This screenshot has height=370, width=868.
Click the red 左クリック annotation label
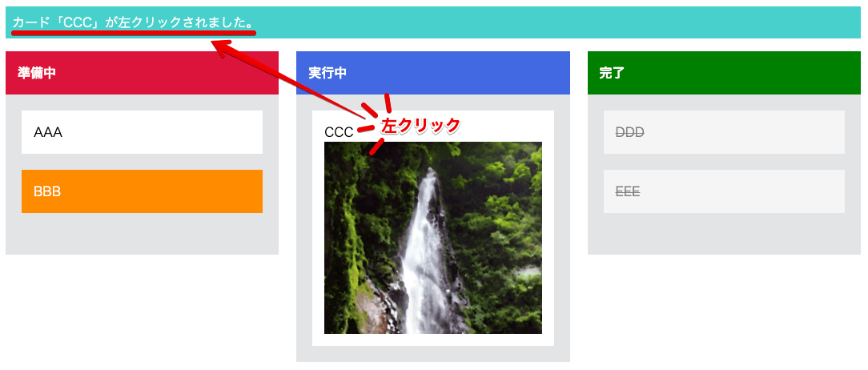(x=420, y=125)
